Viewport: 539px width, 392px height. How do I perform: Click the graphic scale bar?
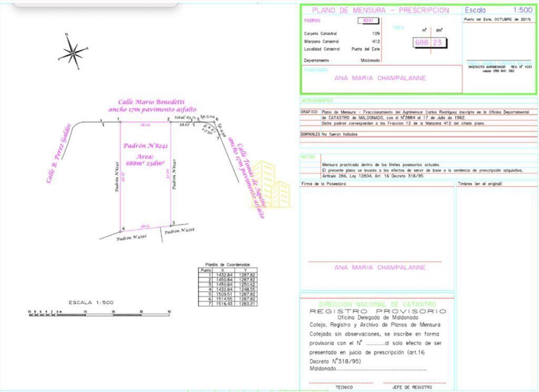(x=99, y=314)
